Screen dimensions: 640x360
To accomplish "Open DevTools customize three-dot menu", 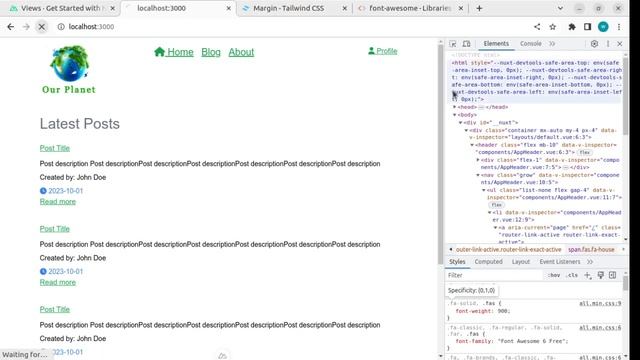I will click(x=608, y=44).
